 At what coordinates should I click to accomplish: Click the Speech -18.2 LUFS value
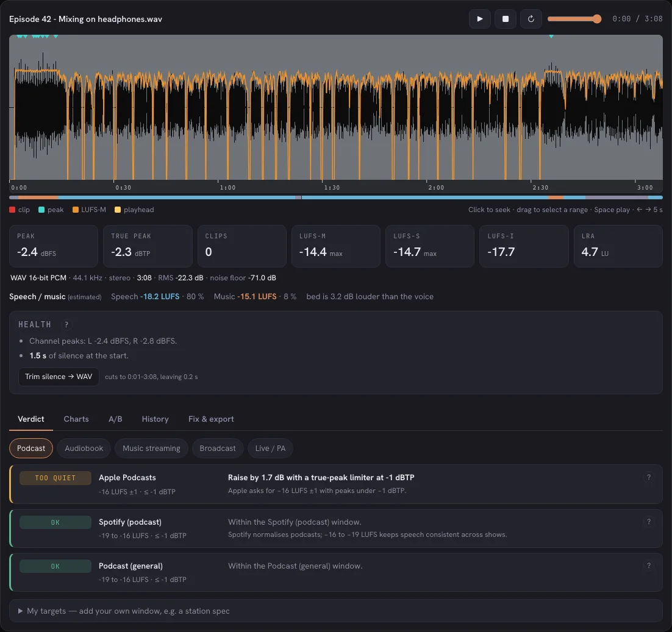pos(160,296)
